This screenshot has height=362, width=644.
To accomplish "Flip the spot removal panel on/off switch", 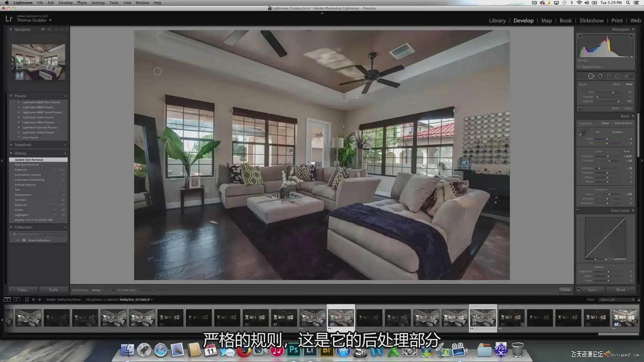I will point(580,108).
